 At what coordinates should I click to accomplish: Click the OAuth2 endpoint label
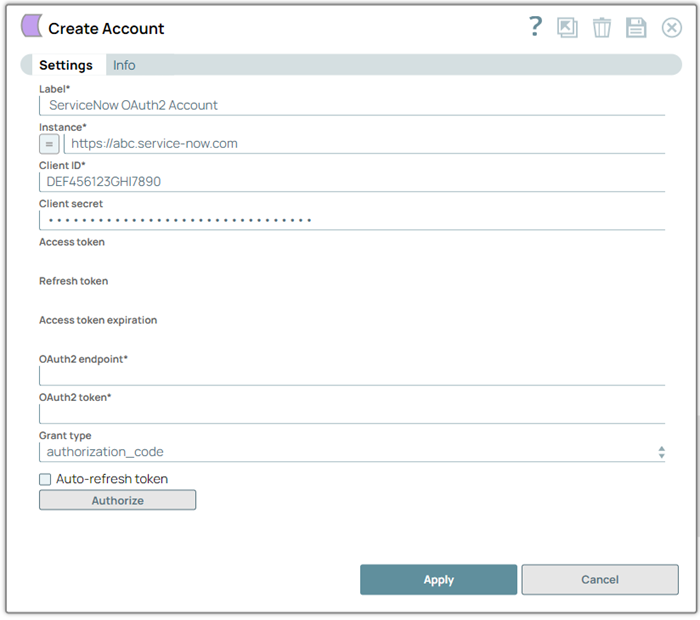[x=83, y=359]
